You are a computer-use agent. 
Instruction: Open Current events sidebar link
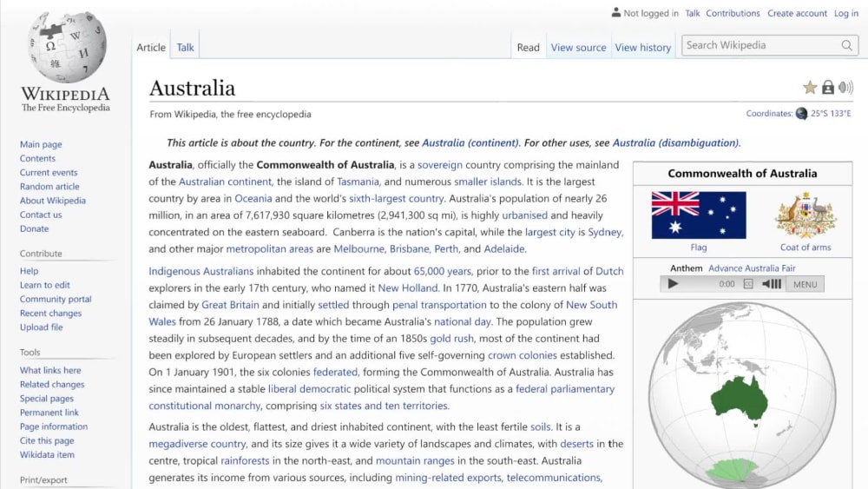click(49, 172)
